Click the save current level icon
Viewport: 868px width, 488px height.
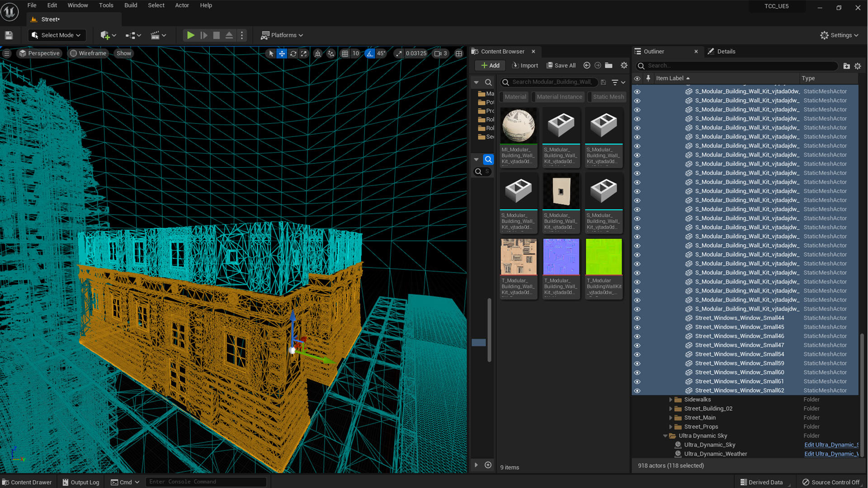point(9,35)
